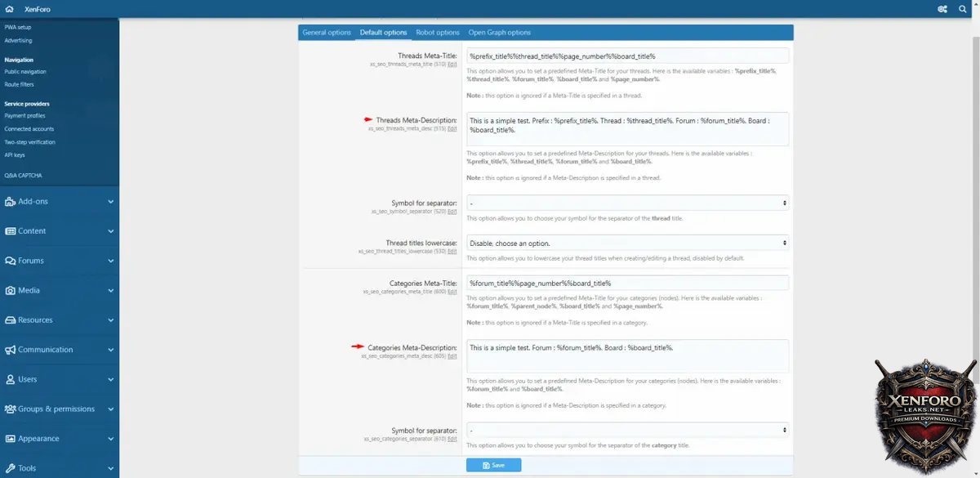Switch to the Open Graph options tab

pos(499,33)
